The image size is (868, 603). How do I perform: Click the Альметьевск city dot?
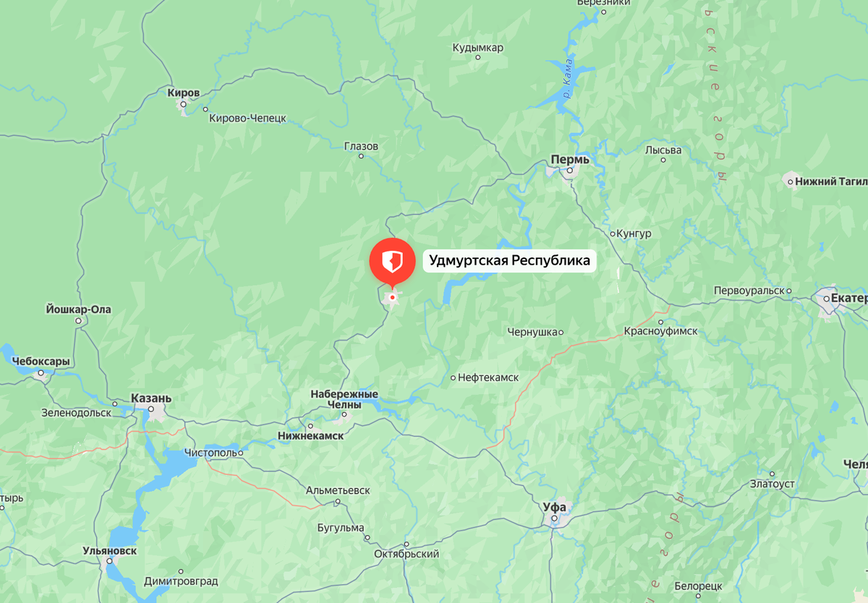337,501
